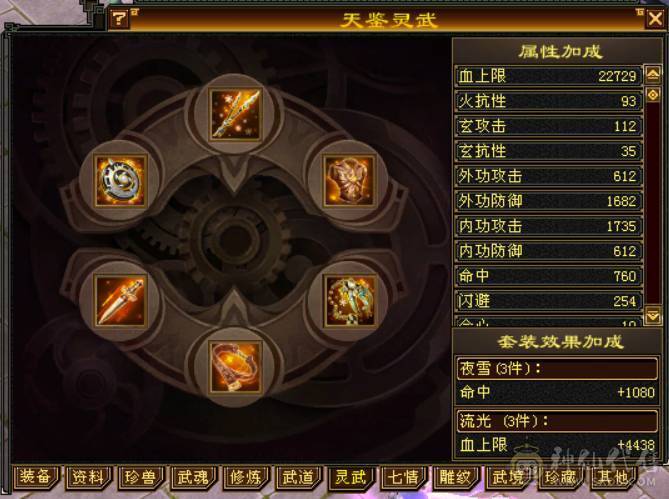The height and width of the screenshot is (499, 669).
Task: Select the spiral ring slot icon
Action: [120, 181]
